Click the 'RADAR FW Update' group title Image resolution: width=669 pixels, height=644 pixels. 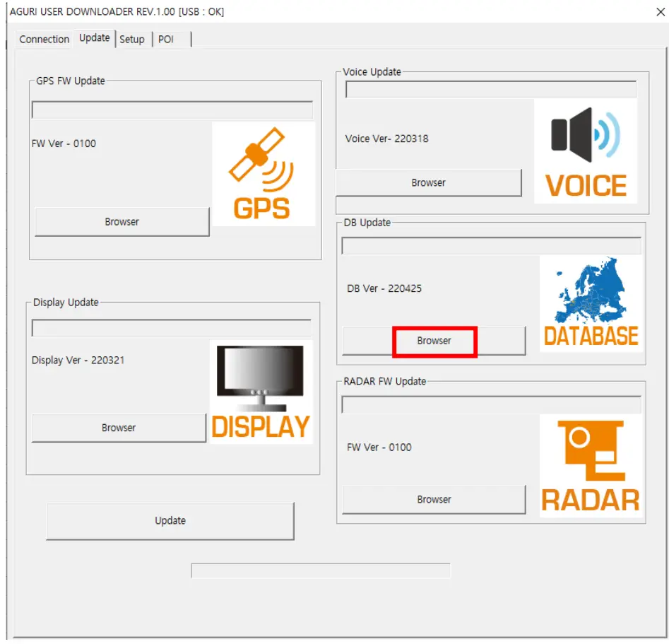click(x=385, y=381)
